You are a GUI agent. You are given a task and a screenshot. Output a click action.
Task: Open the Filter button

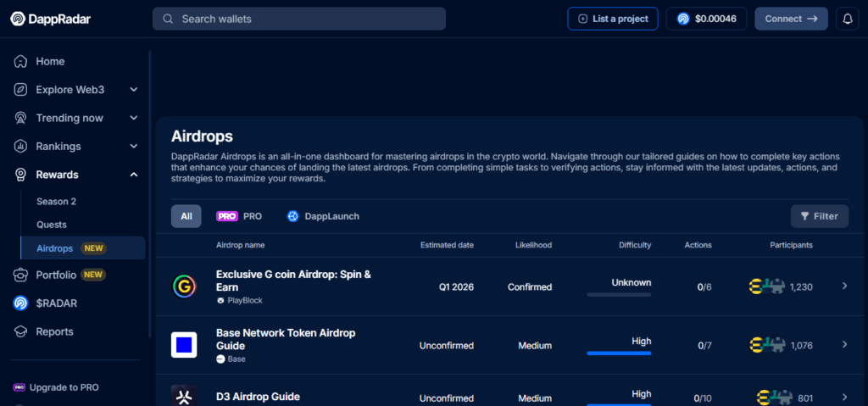tap(820, 216)
